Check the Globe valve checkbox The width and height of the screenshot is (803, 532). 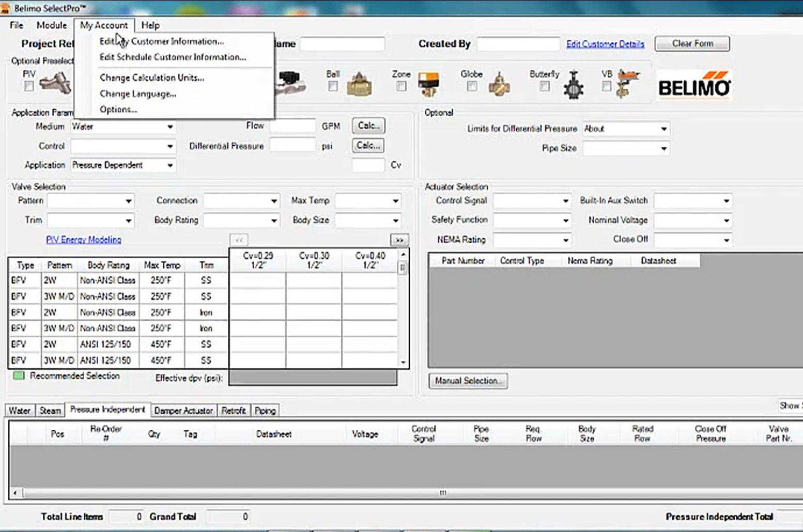pyautogui.click(x=472, y=86)
